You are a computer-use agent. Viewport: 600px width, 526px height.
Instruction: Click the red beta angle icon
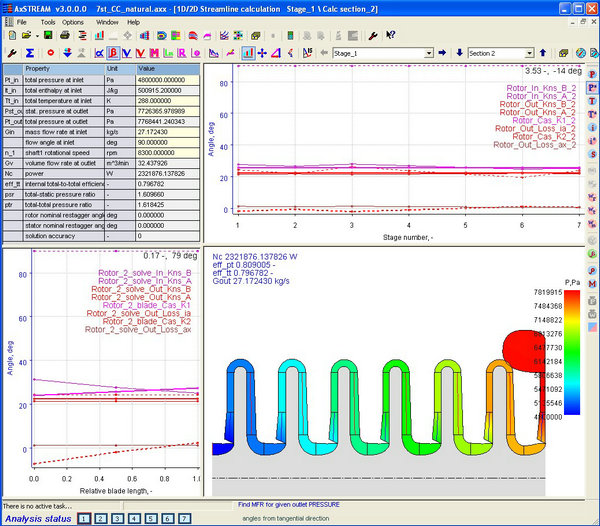(113, 52)
